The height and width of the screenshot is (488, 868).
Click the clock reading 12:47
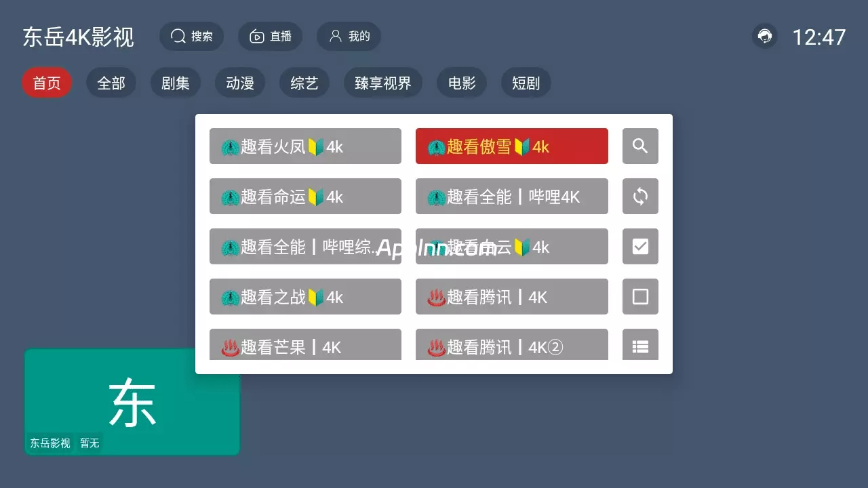click(x=819, y=37)
